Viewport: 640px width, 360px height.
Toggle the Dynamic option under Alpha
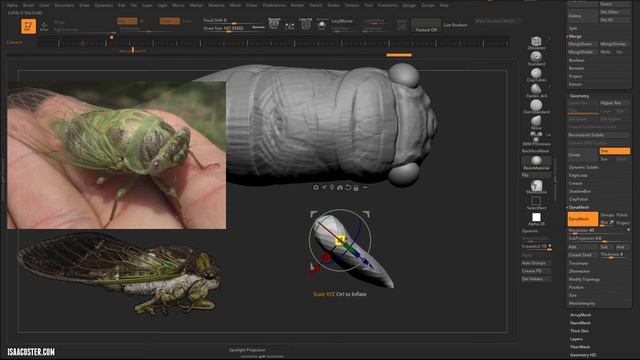[530, 231]
